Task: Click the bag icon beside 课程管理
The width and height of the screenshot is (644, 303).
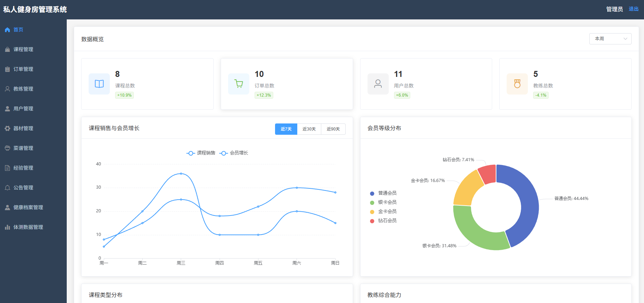Action: click(7, 50)
